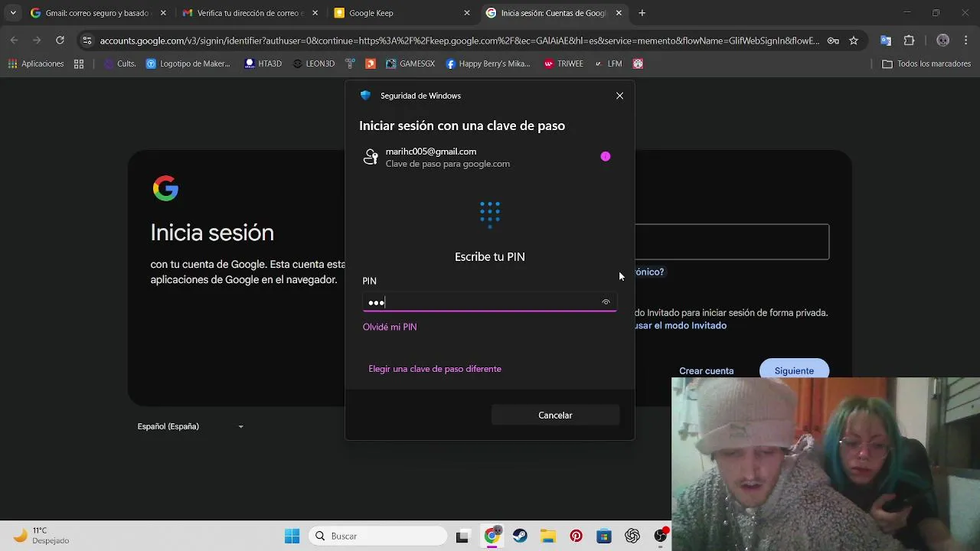Open Chrome's three-dot menu
Screen dimensions: 980x551
pyautogui.click(x=965, y=41)
